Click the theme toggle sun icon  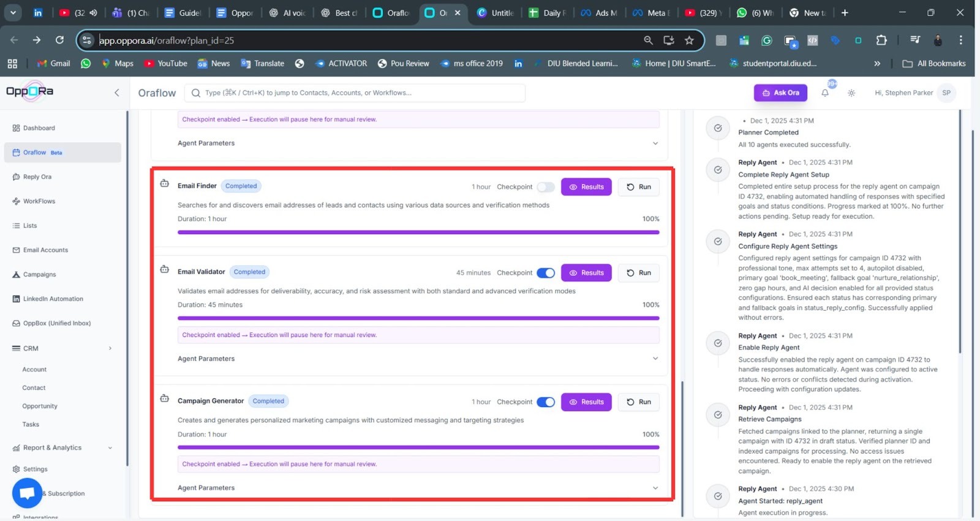point(851,93)
